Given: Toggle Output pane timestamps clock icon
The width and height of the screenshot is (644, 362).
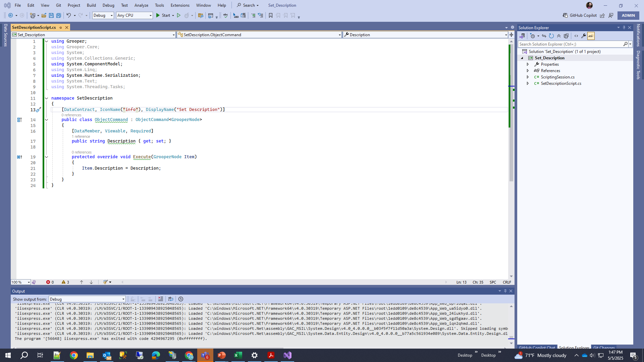Looking at the screenshot, I should pos(181,299).
